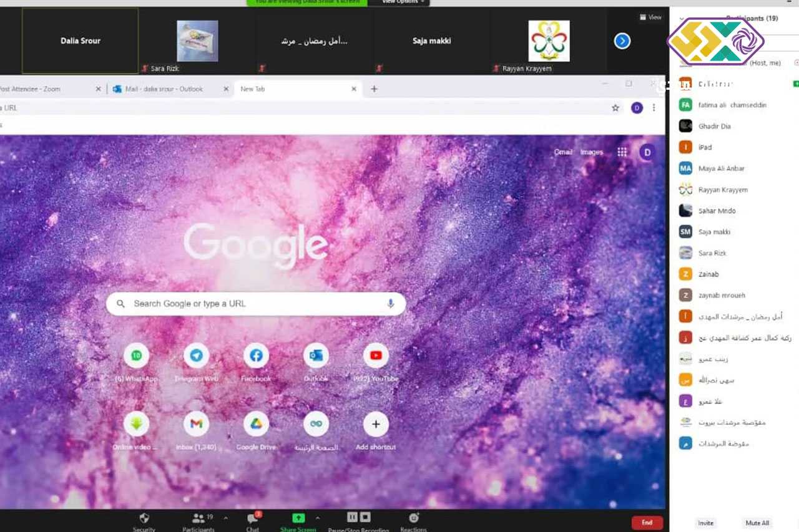Expand the arrow next to Participants
Image resolution: width=799 pixels, height=532 pixels.
tap(225, 518)
